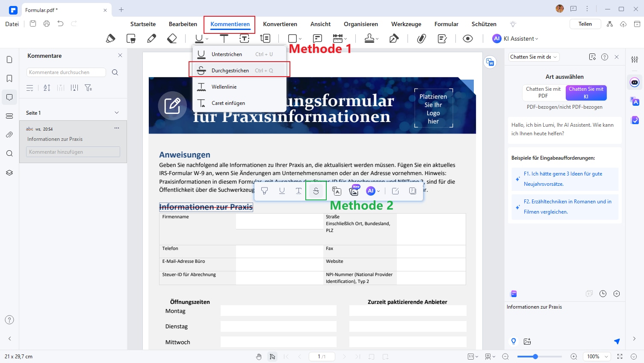Open the KI Assistent dropdown
Viewport: 644px width, 363px height.
click(x=515, y=39)
